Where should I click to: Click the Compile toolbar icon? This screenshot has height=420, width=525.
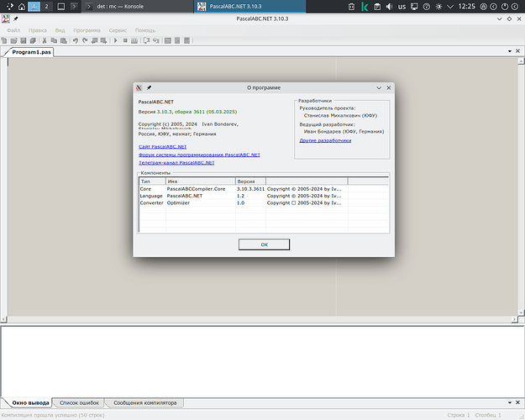point(134,40)
